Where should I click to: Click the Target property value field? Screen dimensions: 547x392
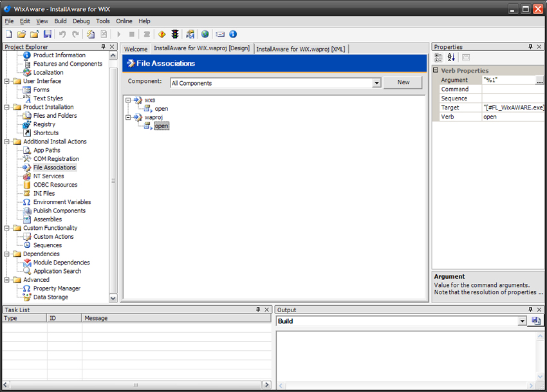512,107
